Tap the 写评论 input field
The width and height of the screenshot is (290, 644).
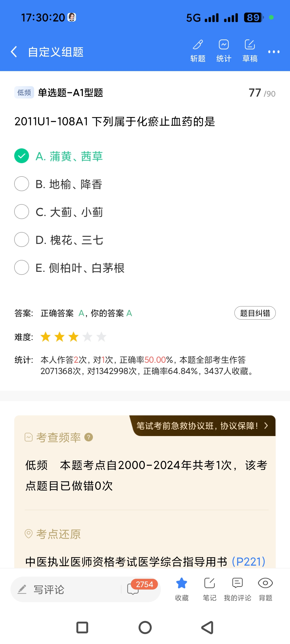[x=67, y=589]
